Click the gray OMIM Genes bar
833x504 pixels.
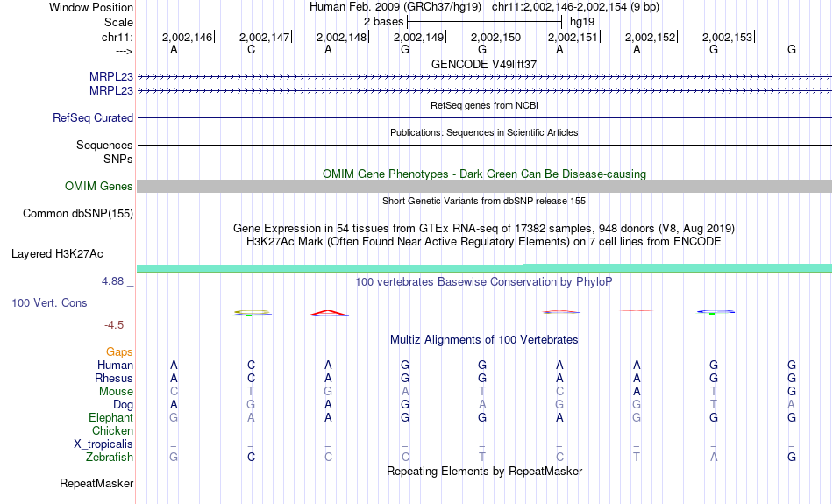pos(485,187)
